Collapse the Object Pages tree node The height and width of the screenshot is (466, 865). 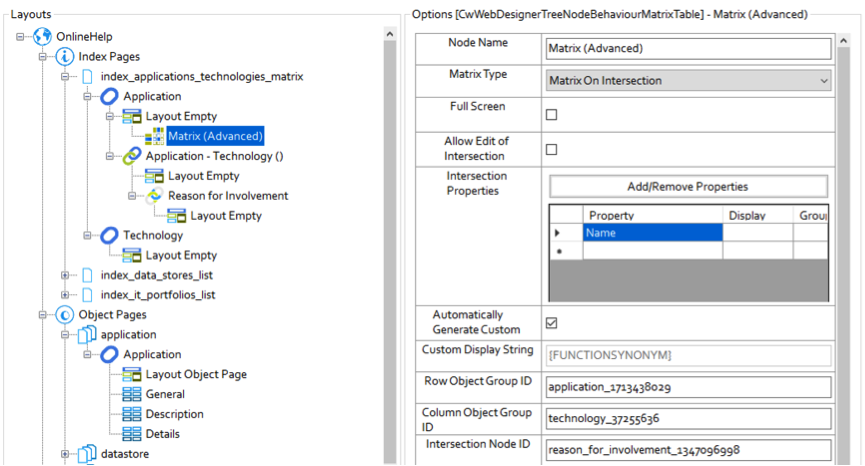tap(43, 315)
